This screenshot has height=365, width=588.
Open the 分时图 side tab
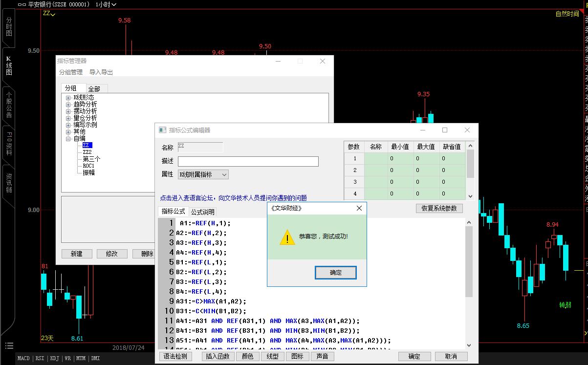tap(9, 27)
